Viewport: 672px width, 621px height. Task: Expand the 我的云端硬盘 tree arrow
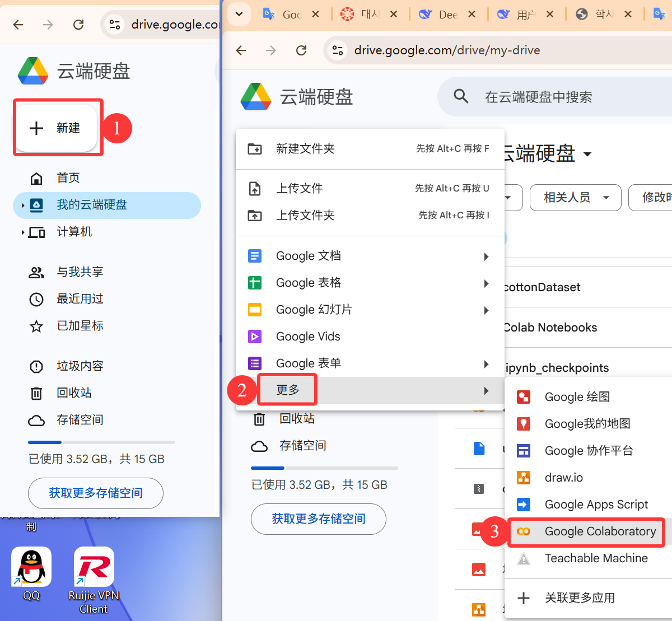pos(22,205)
